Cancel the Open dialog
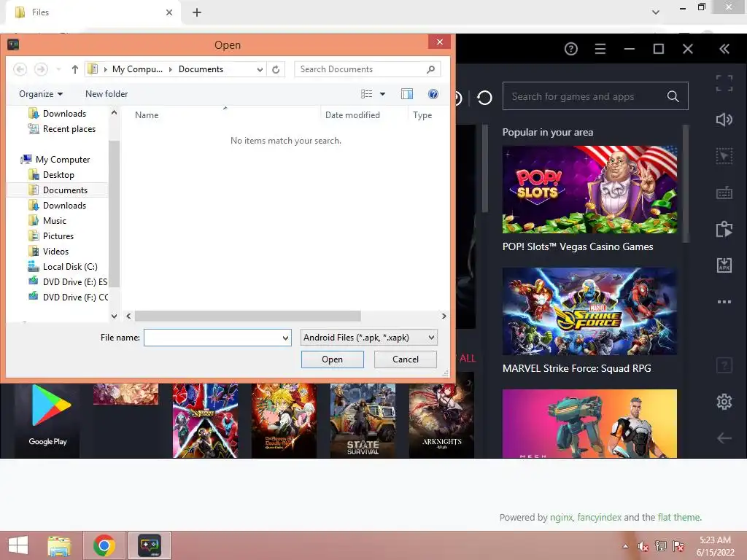This screenshot has height=560, width=747. (x=406, y=359)
